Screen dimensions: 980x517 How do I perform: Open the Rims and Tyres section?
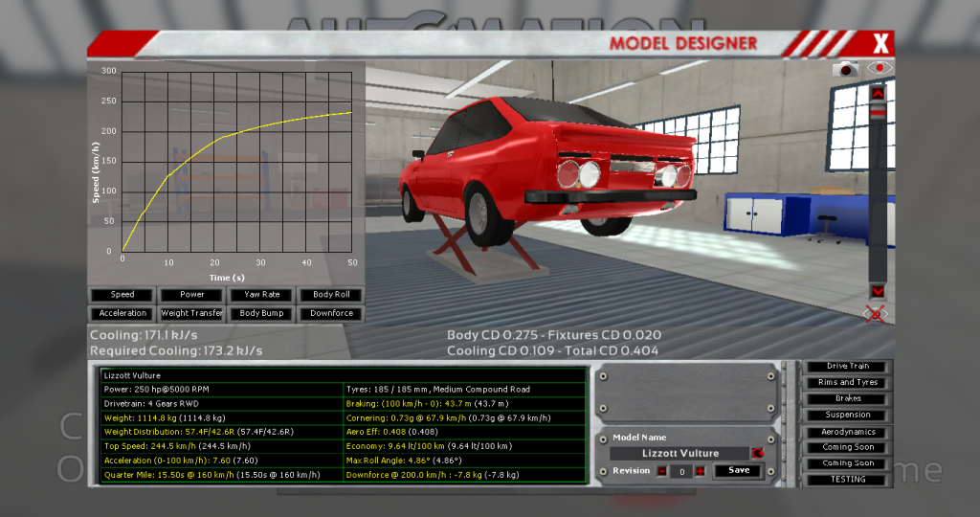848,383
